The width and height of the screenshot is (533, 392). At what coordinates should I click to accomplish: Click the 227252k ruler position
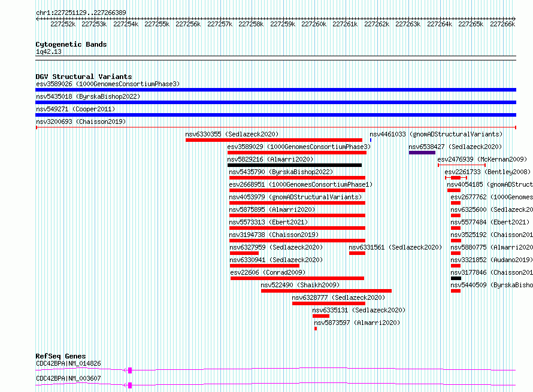(x=63, y=24)
